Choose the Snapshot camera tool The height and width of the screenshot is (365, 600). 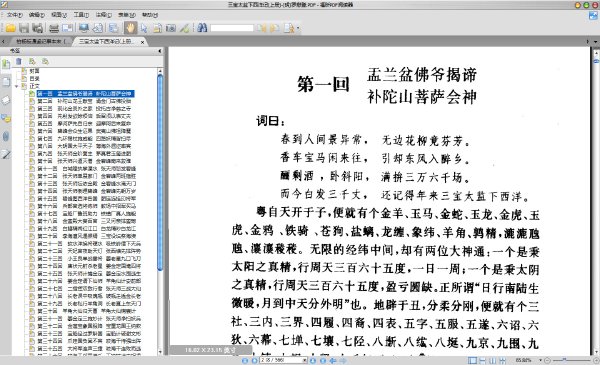click(x=171, y=28)
